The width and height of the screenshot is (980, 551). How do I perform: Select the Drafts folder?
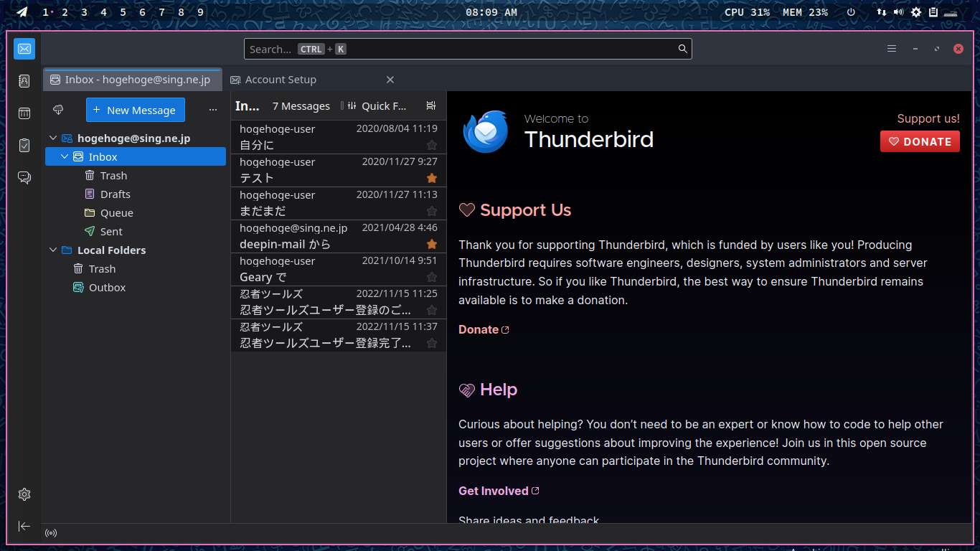[x=136, y=194]
